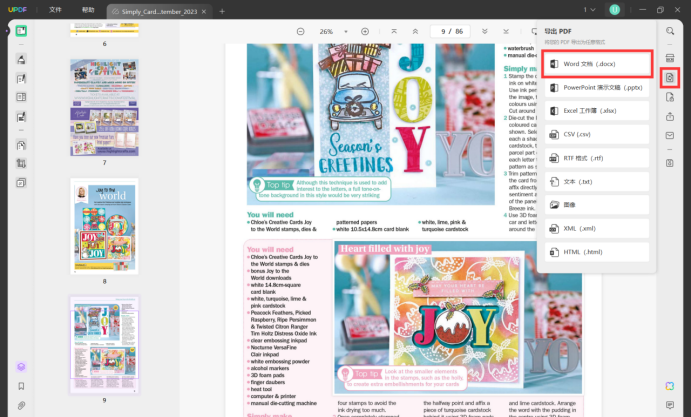The width and height of the screenshot is (691, 417).
Task: Click the zoom in plus button
Action: tap(365, 31)
